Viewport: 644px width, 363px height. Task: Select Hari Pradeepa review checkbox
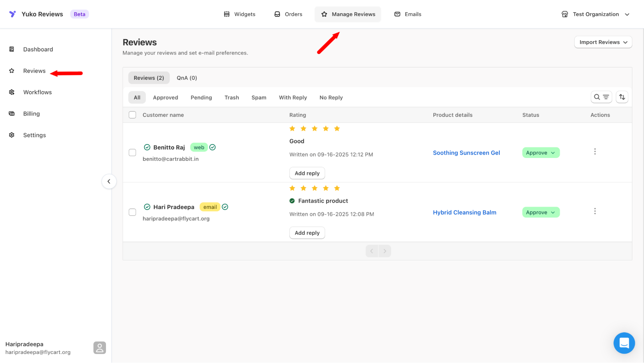point(132,212)
